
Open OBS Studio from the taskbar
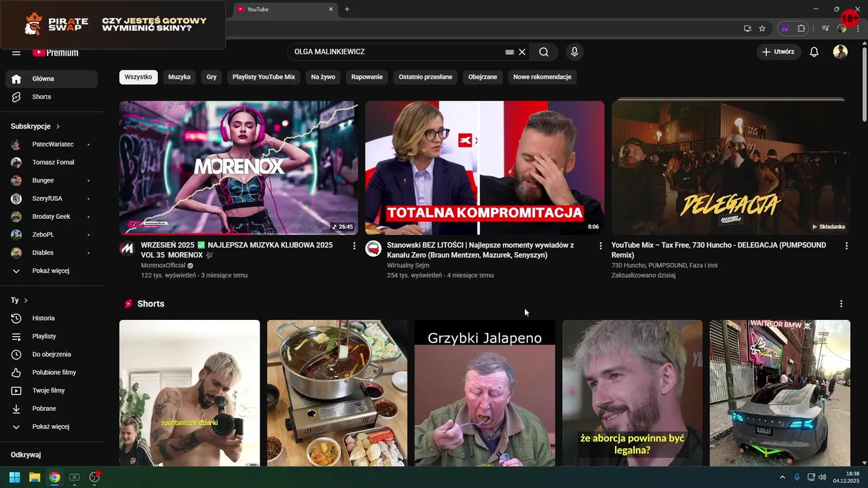tap(94, 477)
